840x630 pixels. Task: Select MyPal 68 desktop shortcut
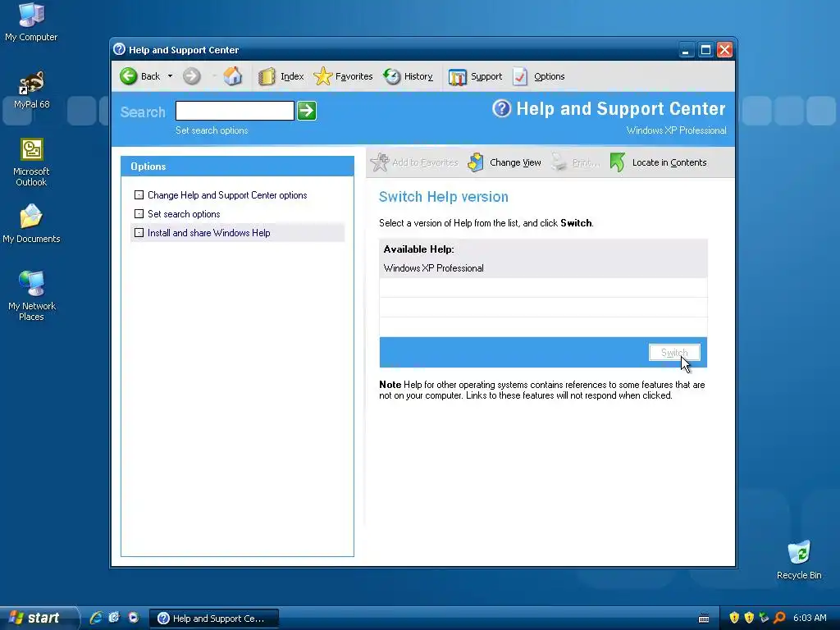(32, 89)
